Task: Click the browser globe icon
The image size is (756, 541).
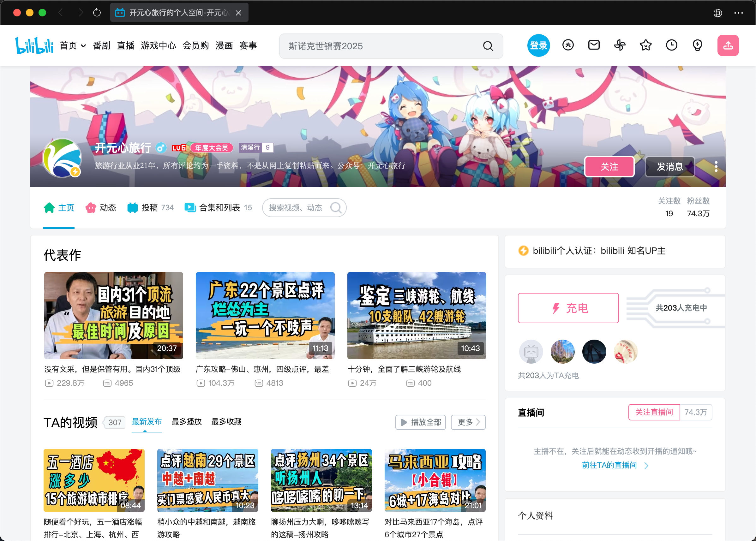Action: point(718,13)
